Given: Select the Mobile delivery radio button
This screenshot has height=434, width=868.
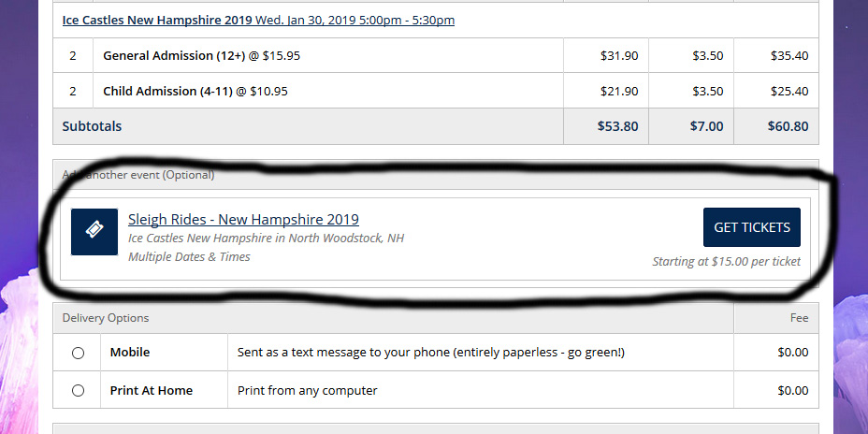Looking at the screenshot, I should pyautogui.click(x=78, y=353).
